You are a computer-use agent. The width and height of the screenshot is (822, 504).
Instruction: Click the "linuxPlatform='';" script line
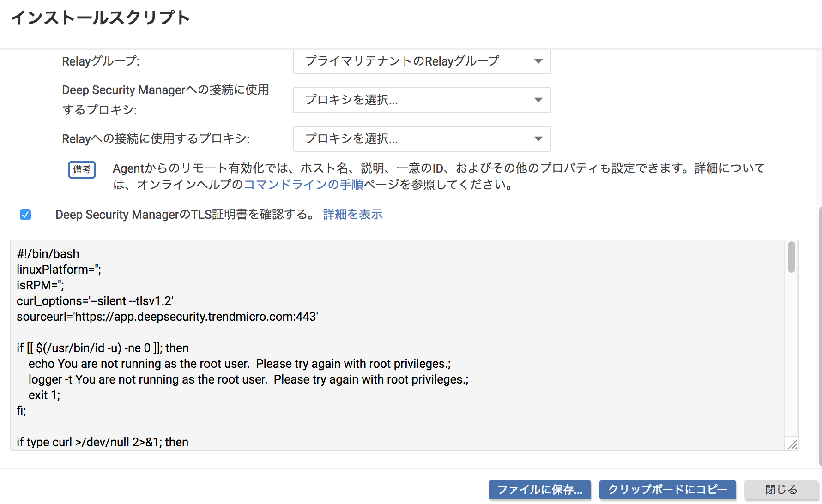point(59,270)
